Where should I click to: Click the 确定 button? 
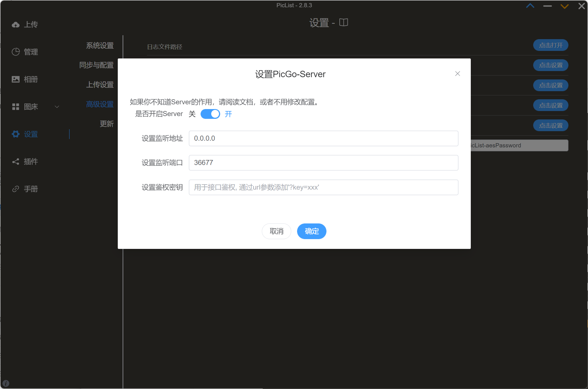coord(312,231)
